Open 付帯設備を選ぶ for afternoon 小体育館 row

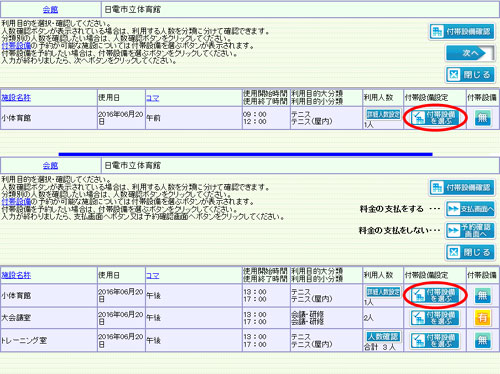point(435,295)
